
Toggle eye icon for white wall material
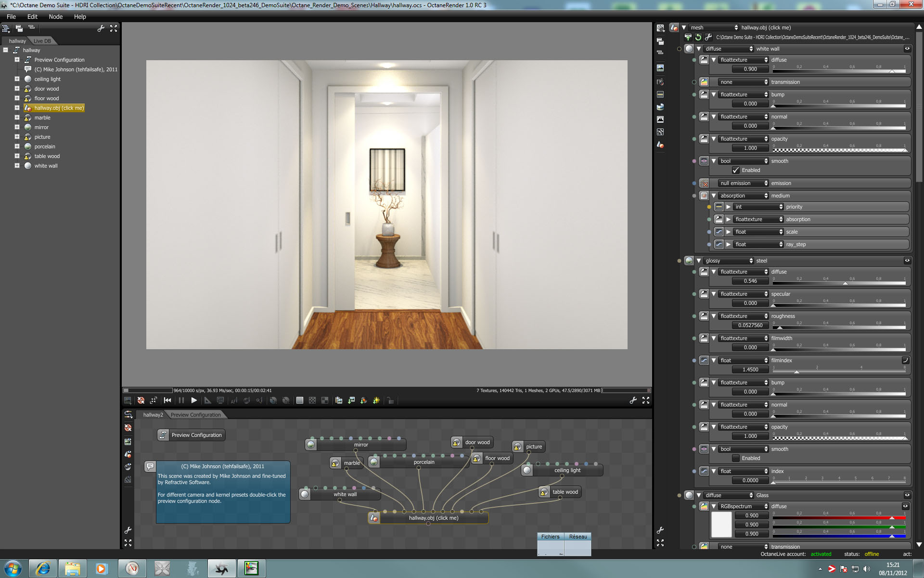(x=907, y=49)
